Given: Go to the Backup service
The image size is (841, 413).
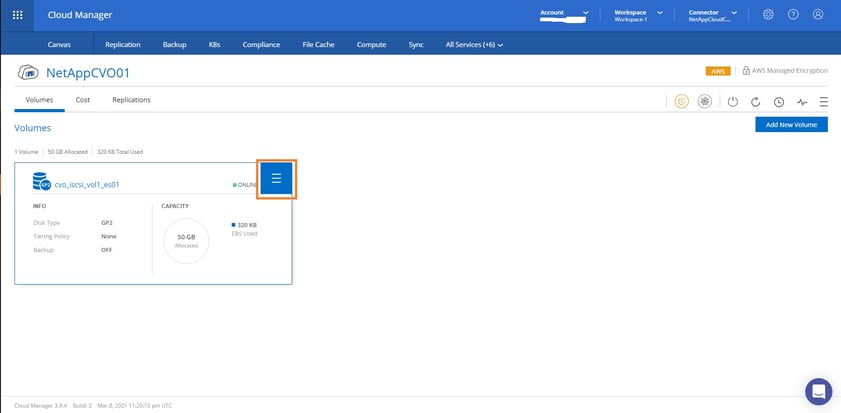Looking at the screenshot, I should pos(174,45).
